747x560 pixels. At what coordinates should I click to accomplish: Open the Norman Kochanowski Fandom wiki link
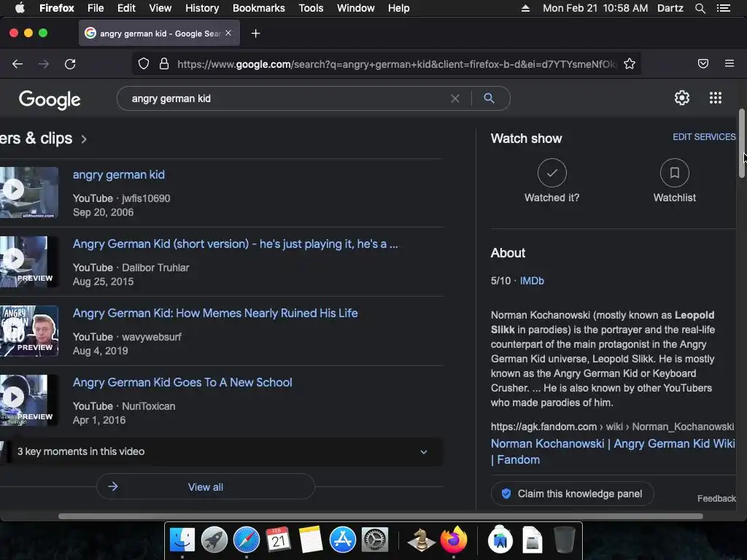(613, 451)
